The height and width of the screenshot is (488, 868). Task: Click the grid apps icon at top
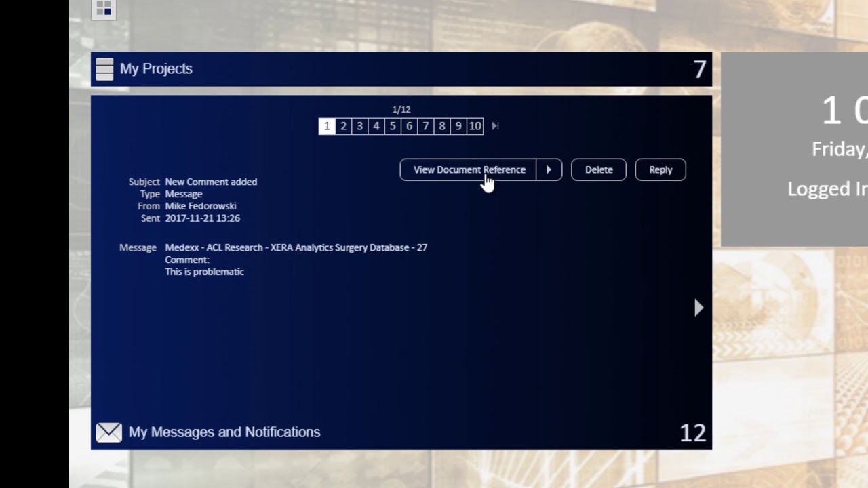pos(104,9)
